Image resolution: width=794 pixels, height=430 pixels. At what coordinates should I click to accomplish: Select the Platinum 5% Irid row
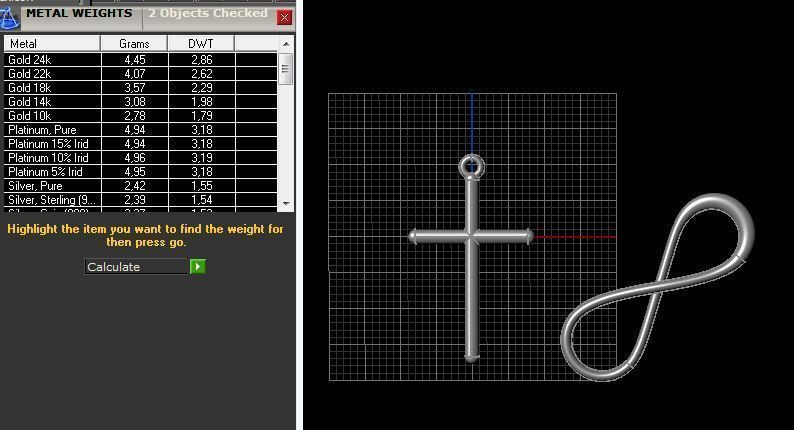pos(140,172)
